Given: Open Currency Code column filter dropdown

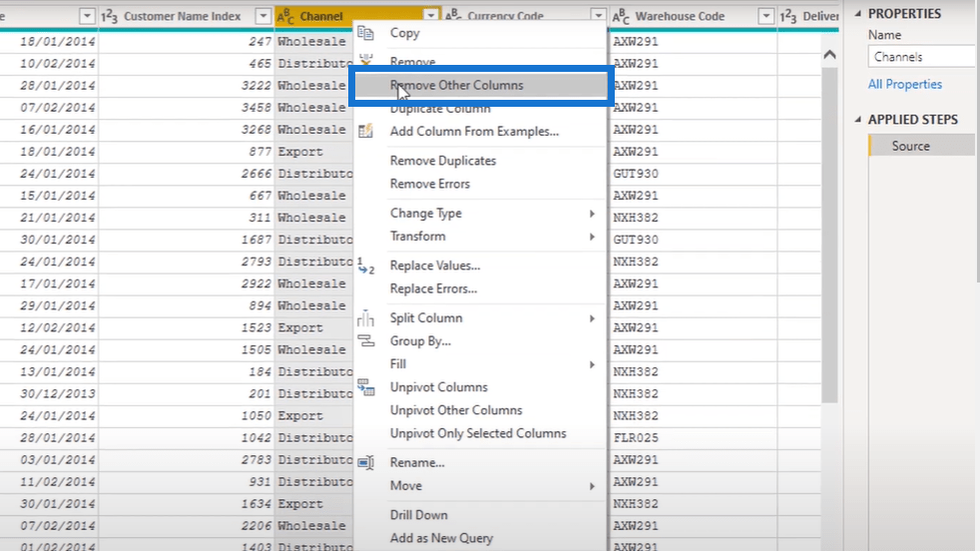Looking at the screenshot, I should pyautogui.click(x=598, y=16).
